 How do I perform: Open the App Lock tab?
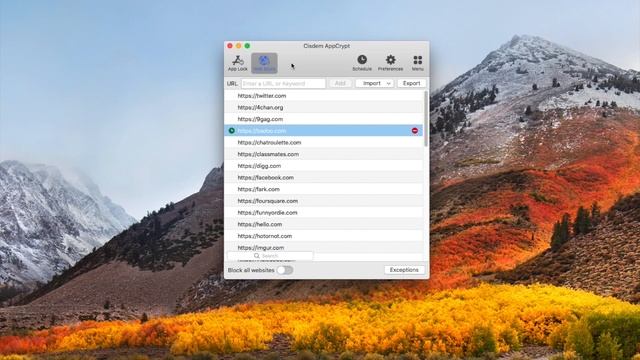pos(238,63)
